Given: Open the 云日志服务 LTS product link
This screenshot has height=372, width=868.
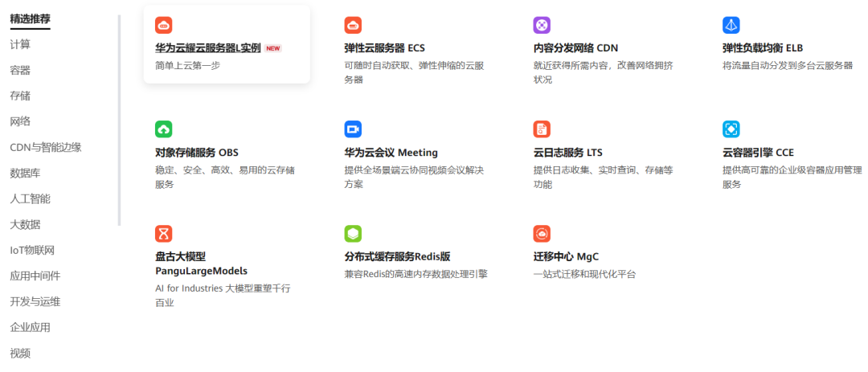Looking at the screenshot, I should point(568,152).
